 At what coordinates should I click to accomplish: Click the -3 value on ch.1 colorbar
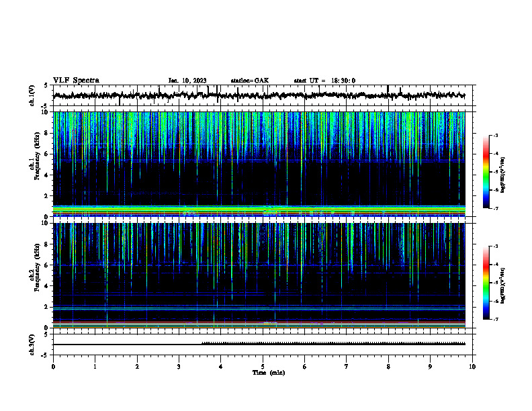pyautogui.click(x=496, y=135)
